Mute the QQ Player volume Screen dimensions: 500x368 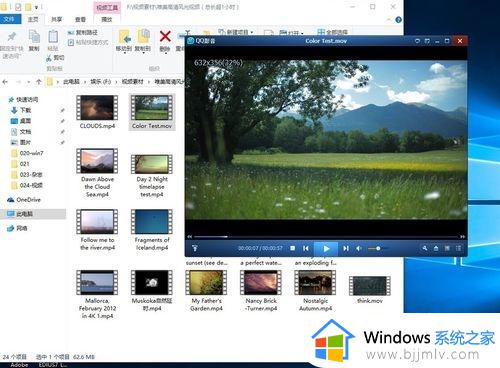(x=359, y=248)
